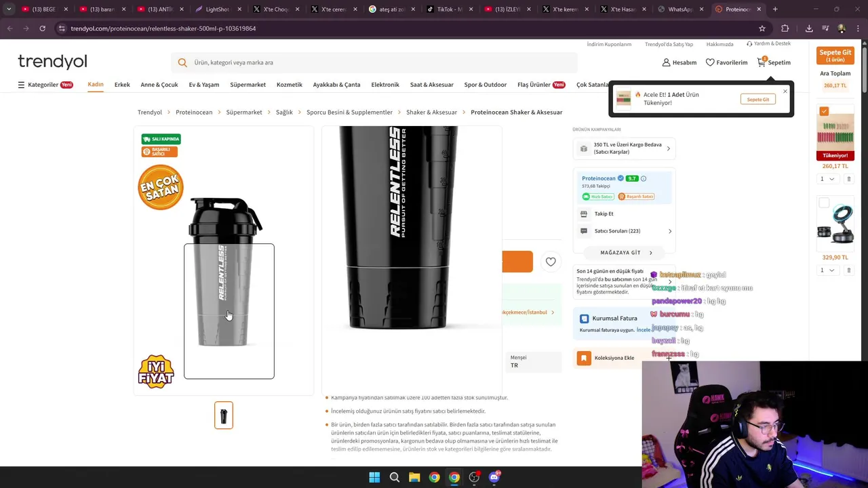The width and height of the screenshot is (868, 488).
Task: Open browser tab search dropdown arrow
Action: [x=9, y=9]
